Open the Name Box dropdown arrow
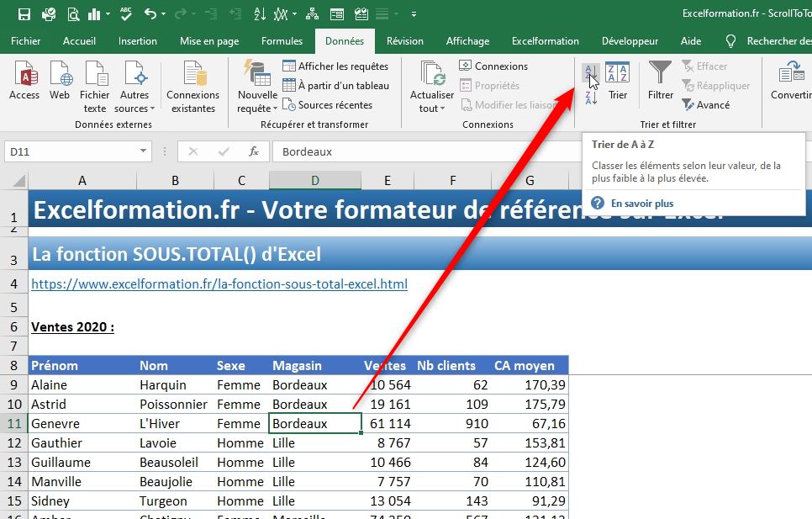This screenshot has height=519, width=812. [143, 151]
